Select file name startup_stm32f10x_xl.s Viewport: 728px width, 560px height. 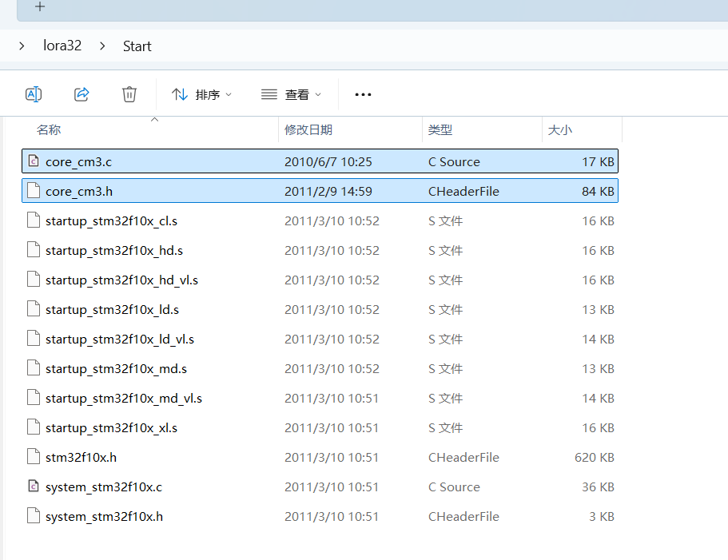point(111,428)
